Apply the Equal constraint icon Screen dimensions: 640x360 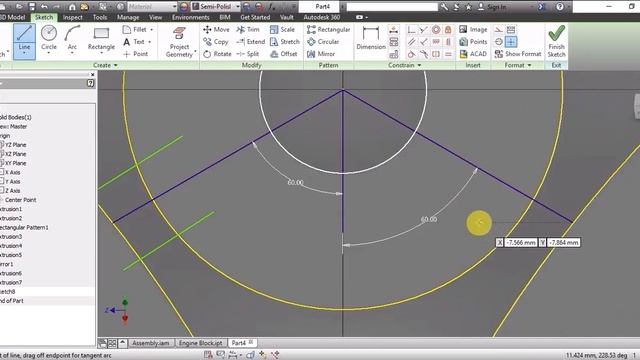click(x=448, y=54)
